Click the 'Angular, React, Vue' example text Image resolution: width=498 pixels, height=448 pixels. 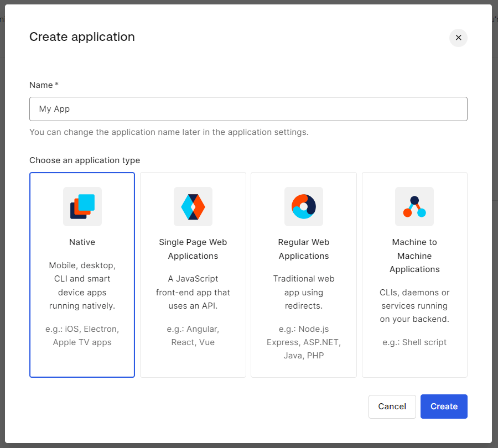pos(193,336)
